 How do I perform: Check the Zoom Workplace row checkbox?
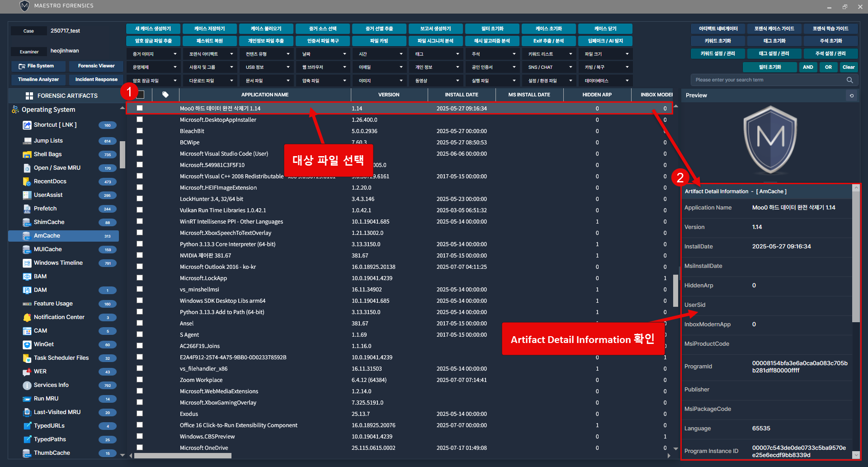(x=140, y=380)
